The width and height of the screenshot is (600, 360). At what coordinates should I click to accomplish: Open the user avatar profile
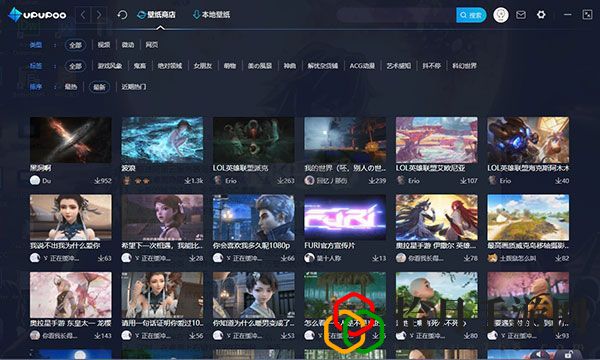pyautogui.click(x=501, y=15)
